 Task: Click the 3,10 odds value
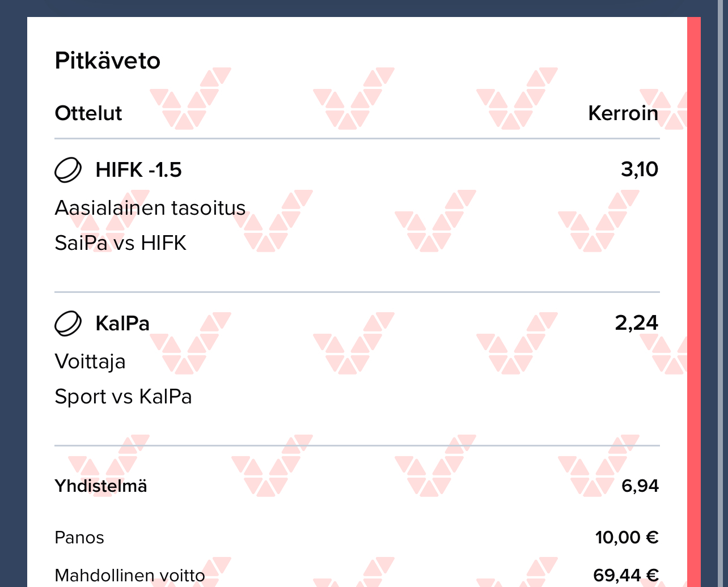[640, 169]
